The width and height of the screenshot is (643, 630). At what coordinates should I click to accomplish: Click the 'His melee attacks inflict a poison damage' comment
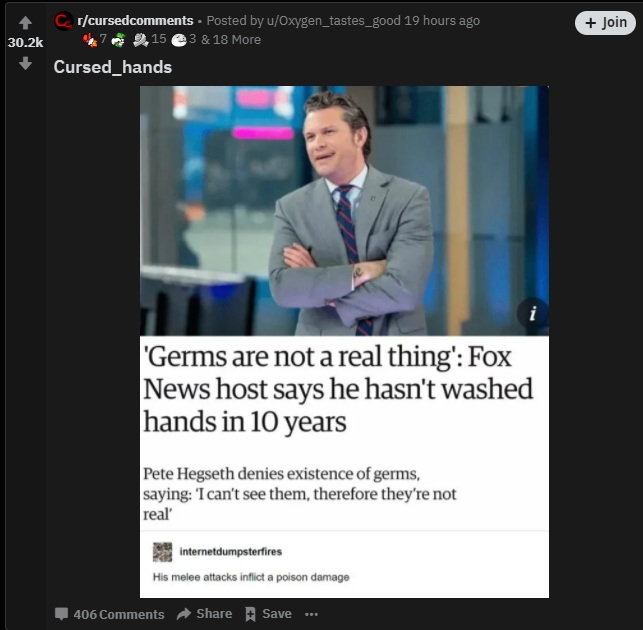(251, 577)
